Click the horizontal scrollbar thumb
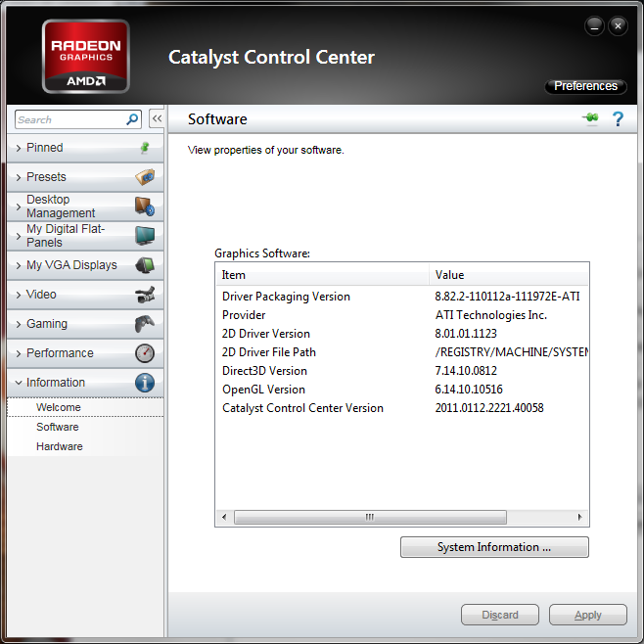Viewport: 644px width, 644px height. pos(370,517)
